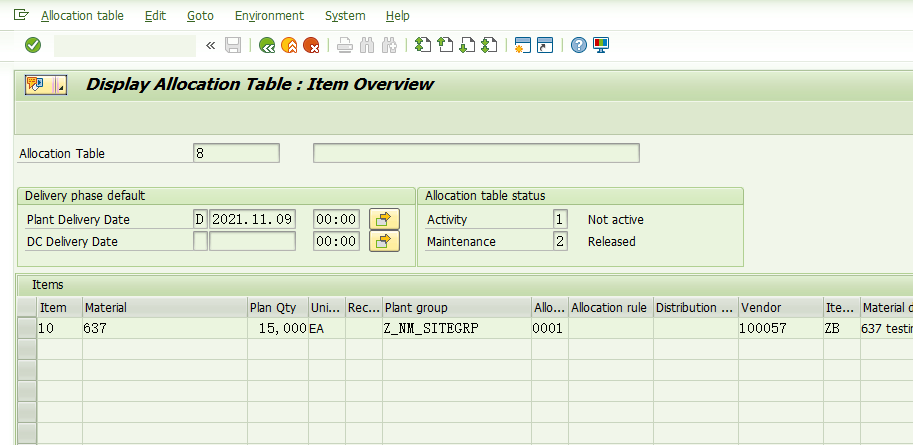Go to the First Page icon
Viewport: 913px width, 445px height.
click(x=423, y=45)
